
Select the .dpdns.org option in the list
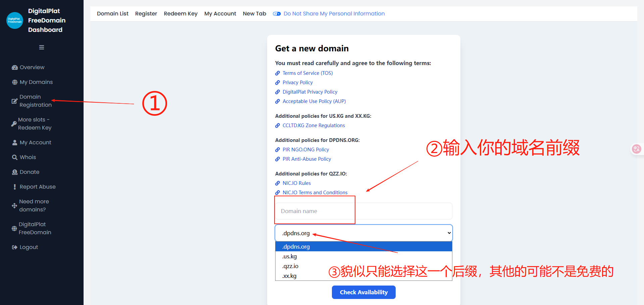[x=364, y=247]
